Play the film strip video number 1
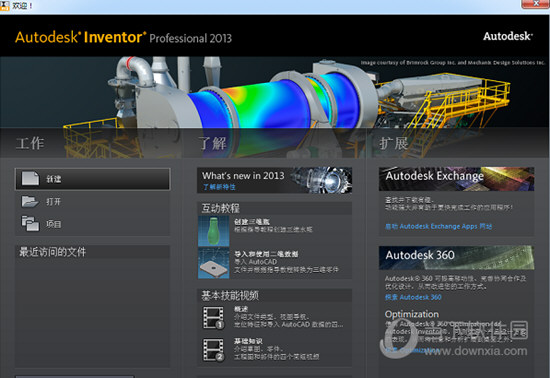Viewport: 550px width, 378px height. point(213,318)
